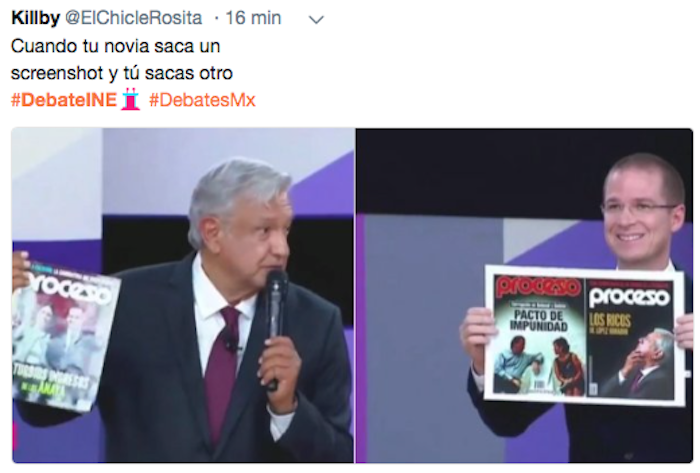Click the 'Pacto de Impunidad' magazine cover
Viewport: 700px width, 473px height.
[539, 335]
